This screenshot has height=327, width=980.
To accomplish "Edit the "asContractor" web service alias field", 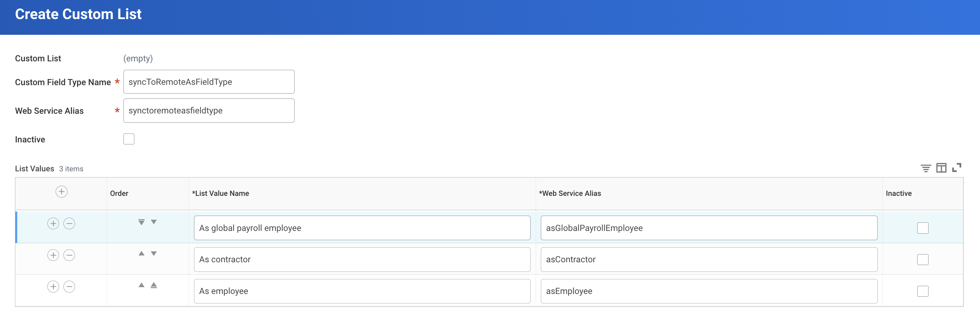I will (x=708, y=259).
